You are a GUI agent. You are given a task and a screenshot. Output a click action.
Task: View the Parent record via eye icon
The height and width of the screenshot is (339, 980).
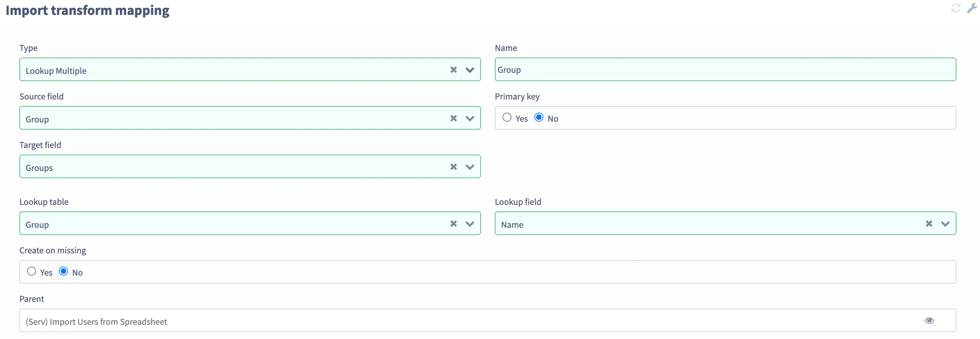pos(929,320)
